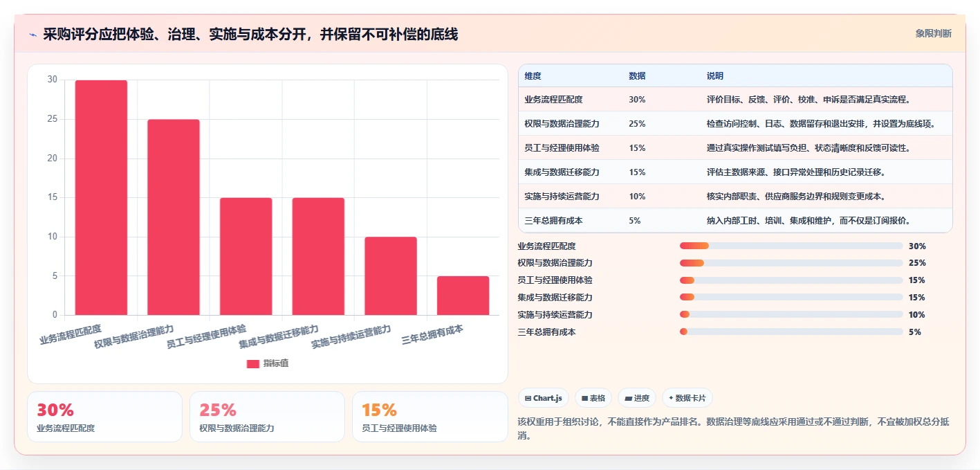980x470 pixels.
Task: Click the 员工与经理使用体验 chart axis label
Action: coord(207,336)
